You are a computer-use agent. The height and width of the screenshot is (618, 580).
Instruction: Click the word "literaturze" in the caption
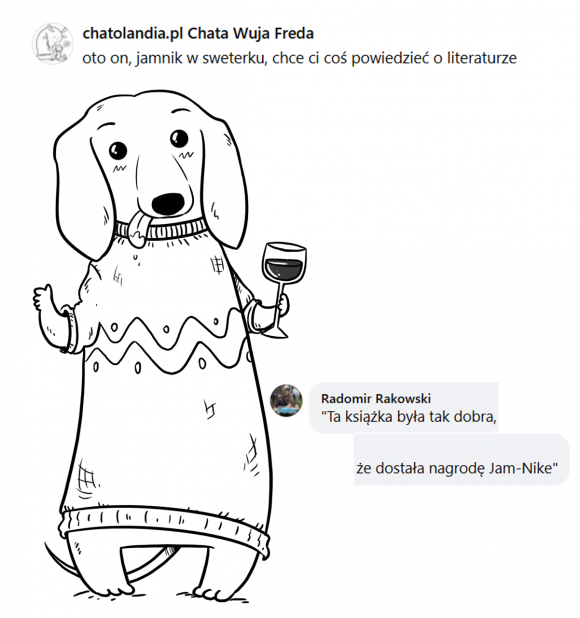pos(481,58)
